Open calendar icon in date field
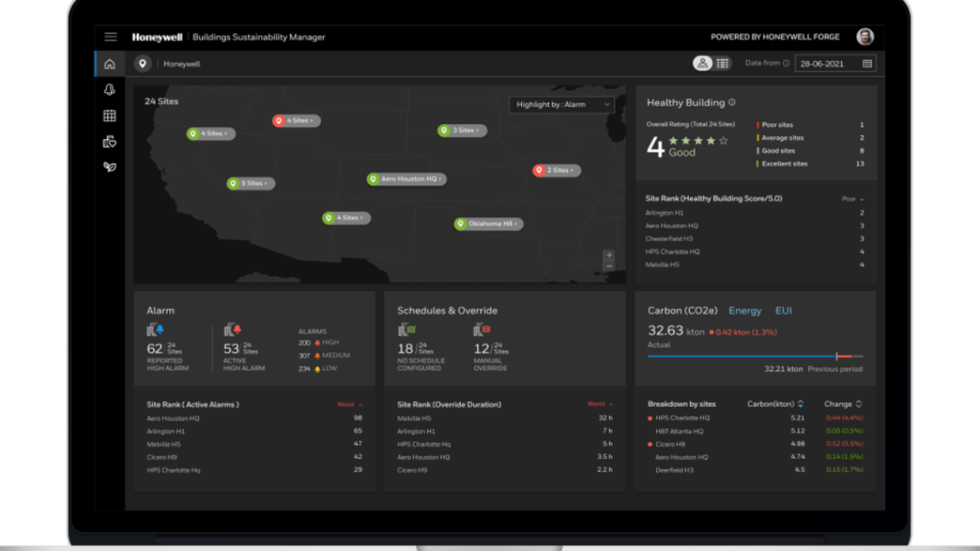This screenshot has width=980, height=551. click(867, 64)
